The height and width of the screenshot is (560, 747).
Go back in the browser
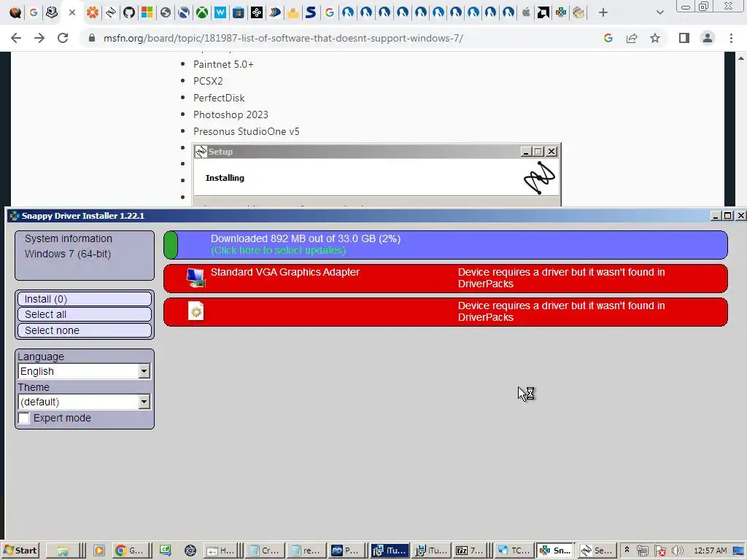click(x=16, y=38)
